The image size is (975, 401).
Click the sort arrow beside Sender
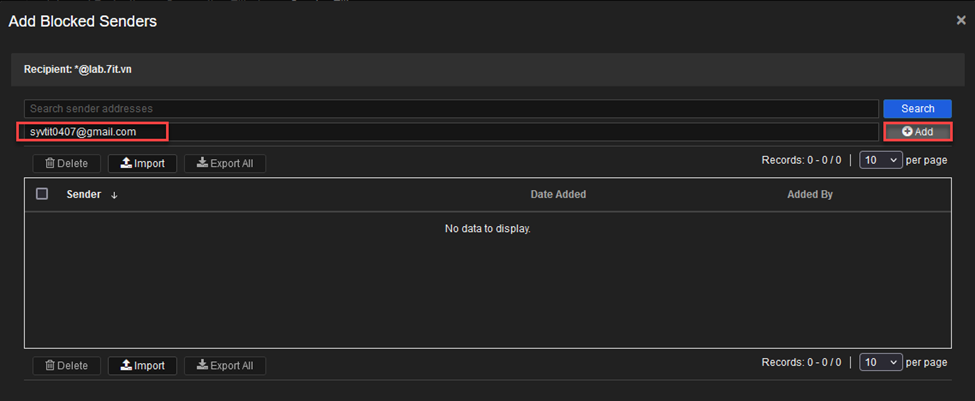[114, 195]
